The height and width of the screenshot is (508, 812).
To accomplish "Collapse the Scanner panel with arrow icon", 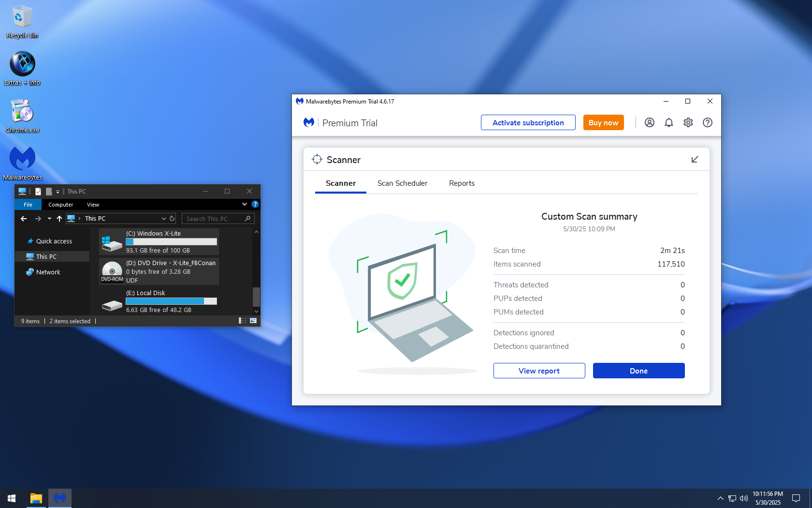I will pyautogui.click(x=695, y=159).
